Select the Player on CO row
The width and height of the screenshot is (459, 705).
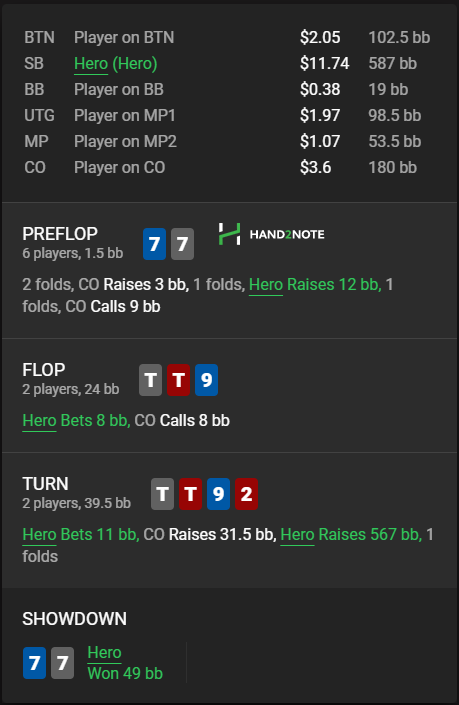pos(227,168)
